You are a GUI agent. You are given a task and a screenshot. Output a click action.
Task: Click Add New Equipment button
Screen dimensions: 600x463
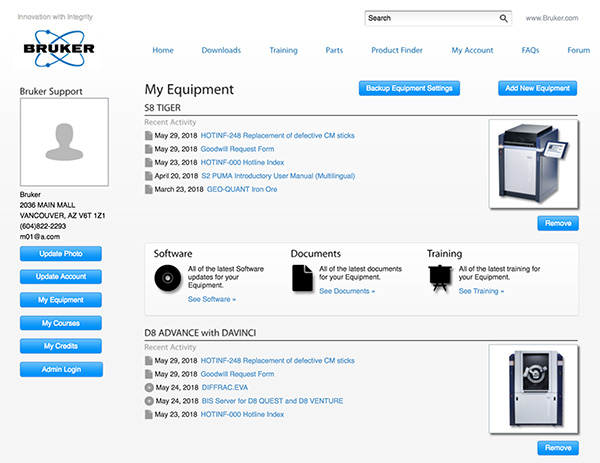[x=537, y=88]
